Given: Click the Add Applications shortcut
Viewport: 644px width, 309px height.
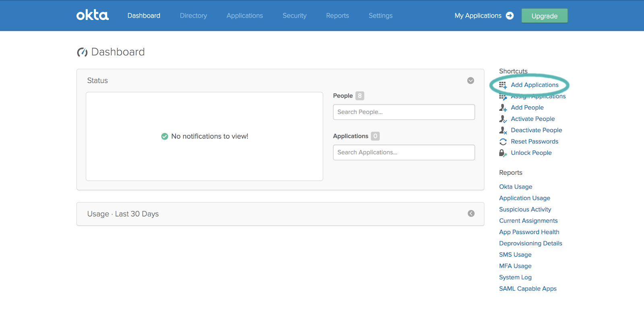Looking at the screenshot, I should tap(535, 85).
